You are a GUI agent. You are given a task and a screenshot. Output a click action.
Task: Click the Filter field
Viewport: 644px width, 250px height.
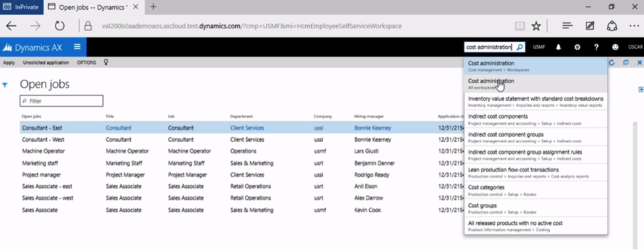click(x=61, y=101)
